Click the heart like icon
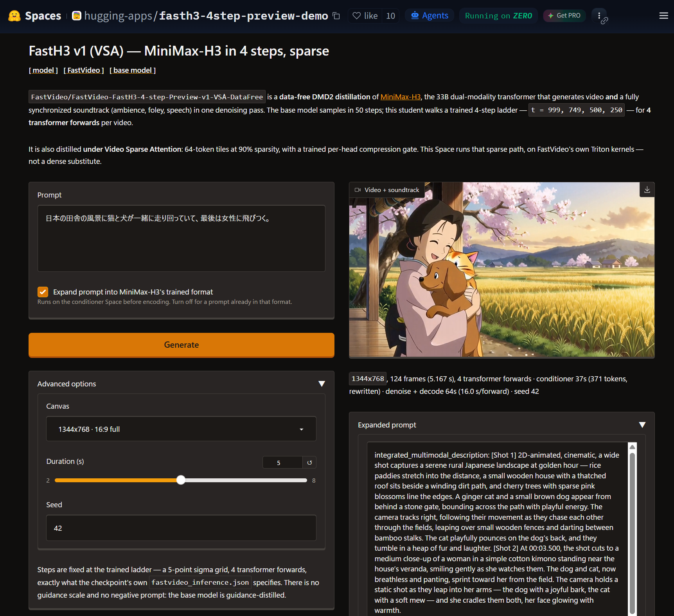 356,16
